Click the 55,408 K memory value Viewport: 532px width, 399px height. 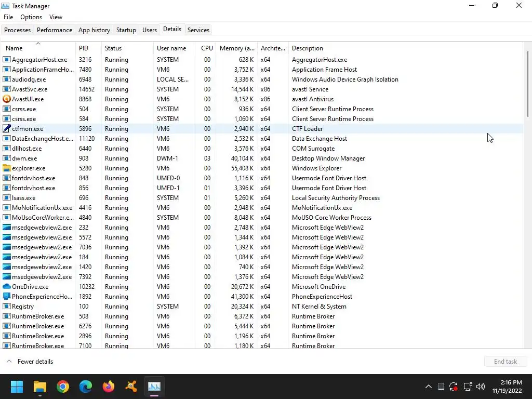pyautogui.click(x=242, y=168)
